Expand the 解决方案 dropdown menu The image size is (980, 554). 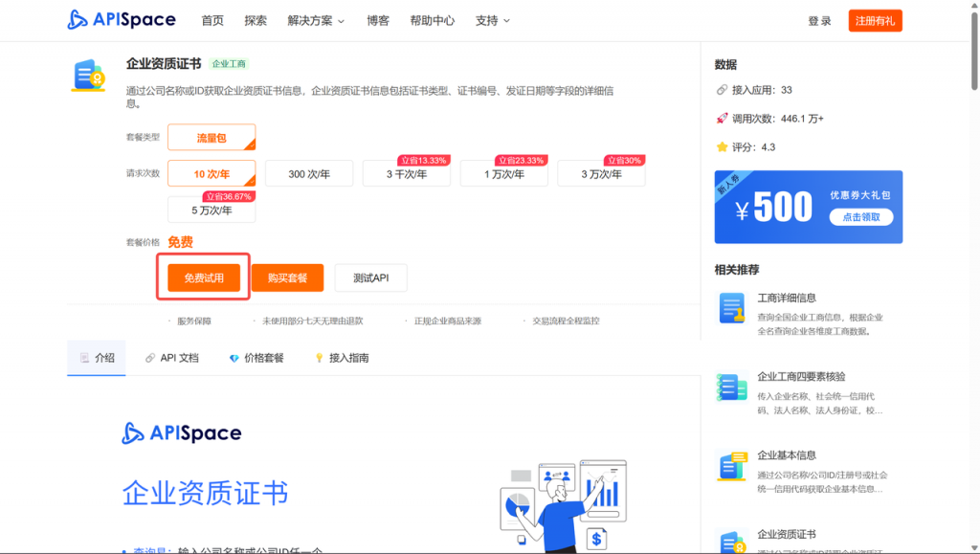pos(316,21)
